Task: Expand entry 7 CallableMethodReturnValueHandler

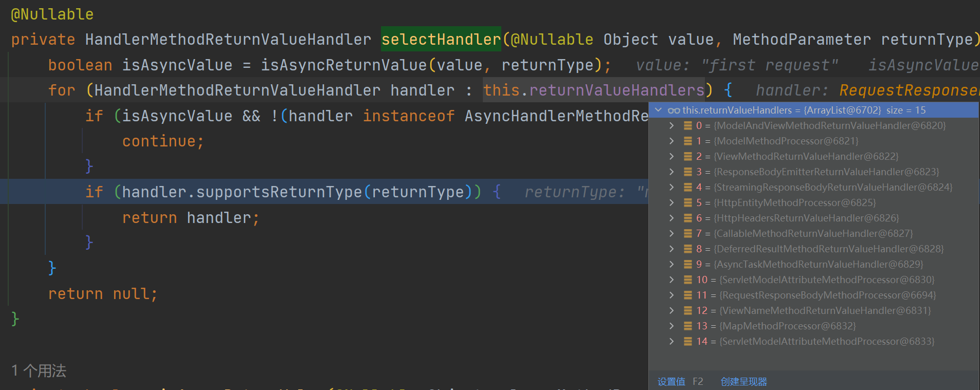Action: pyautogui.click(x=672, y=233)
